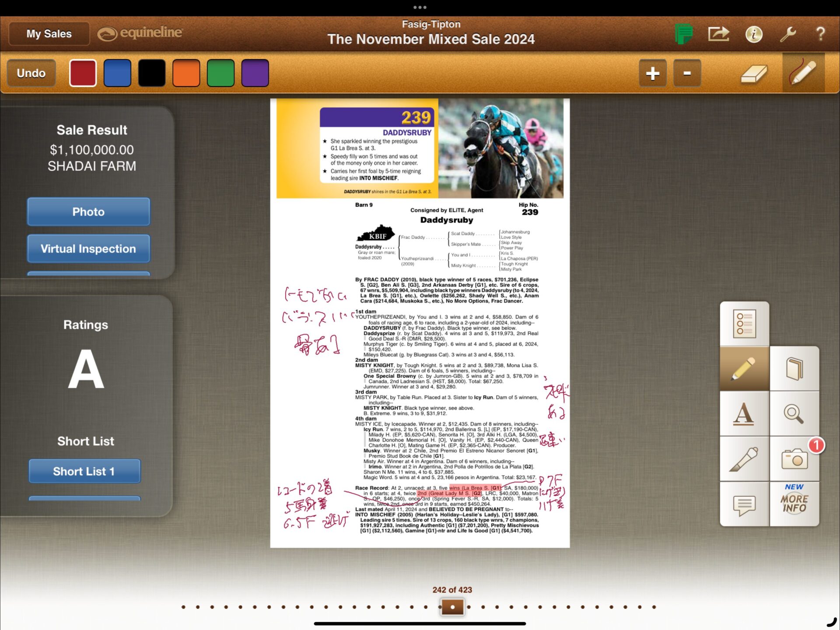Select the eraser tool
Image resolution: width=840 pixels, height=630 pixels.
[x=754, y=73]
